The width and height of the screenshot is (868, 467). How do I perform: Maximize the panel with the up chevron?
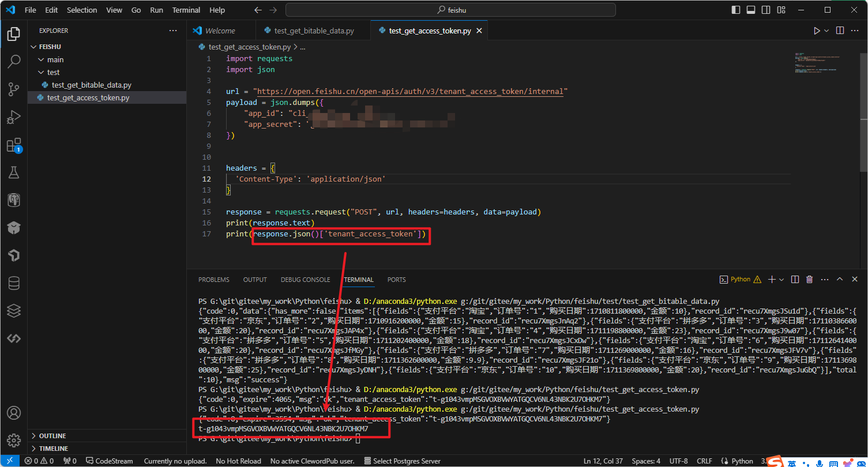point(839,279)
